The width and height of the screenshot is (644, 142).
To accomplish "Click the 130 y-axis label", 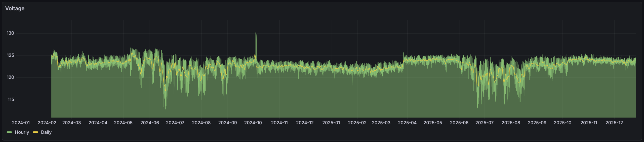I will pos(10,33).
